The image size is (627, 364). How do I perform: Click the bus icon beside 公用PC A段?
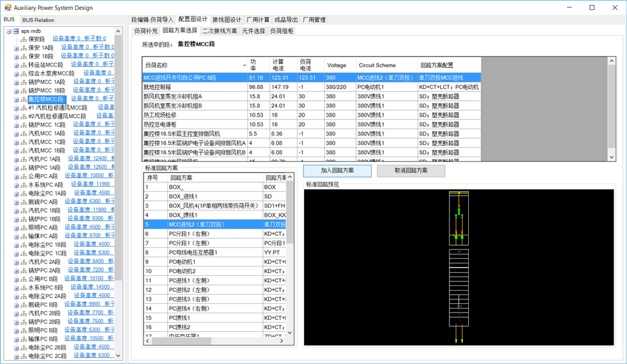pyautogui.click(x=23, y=177)
